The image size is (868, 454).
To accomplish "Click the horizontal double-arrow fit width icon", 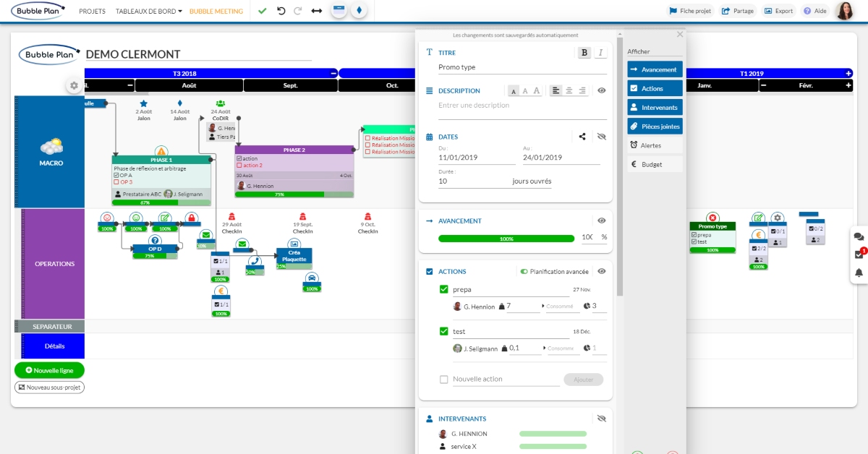I will pos(317,11).
